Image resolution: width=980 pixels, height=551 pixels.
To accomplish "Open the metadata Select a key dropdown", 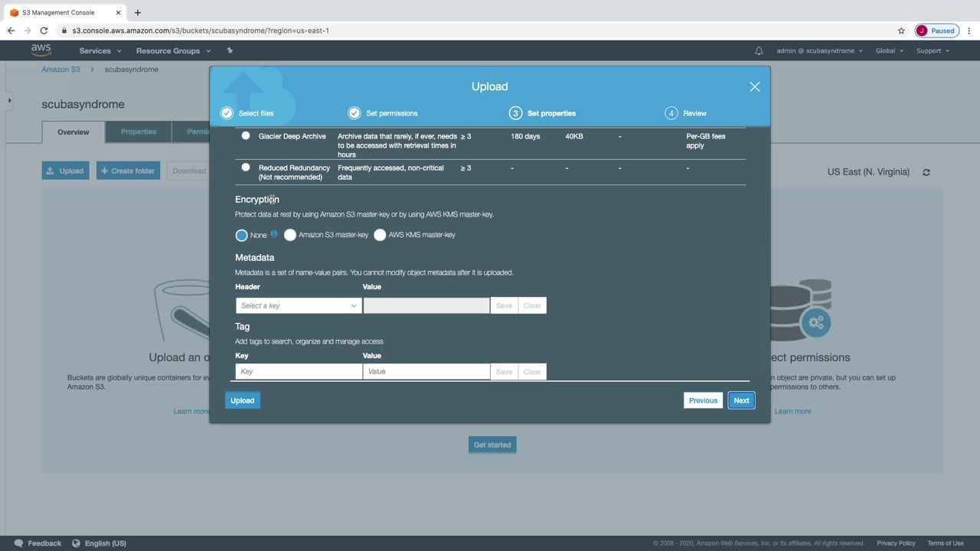I will click(299, 305).
